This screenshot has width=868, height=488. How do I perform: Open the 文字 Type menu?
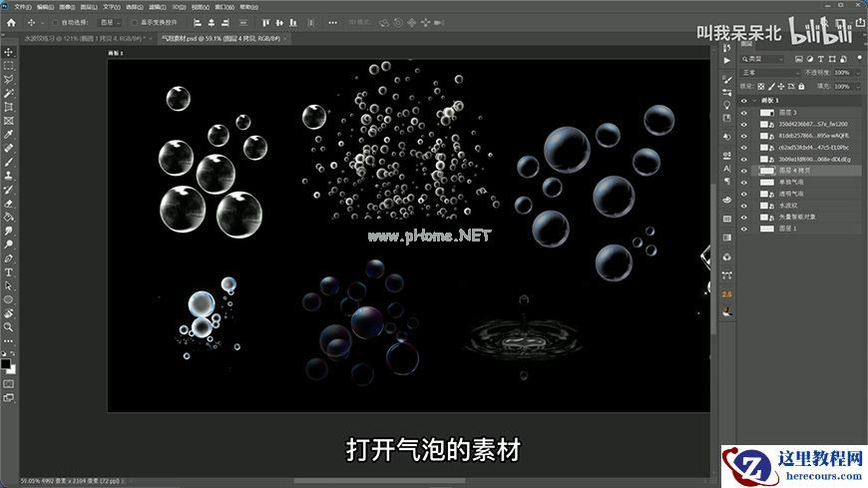tap(112, 7)
